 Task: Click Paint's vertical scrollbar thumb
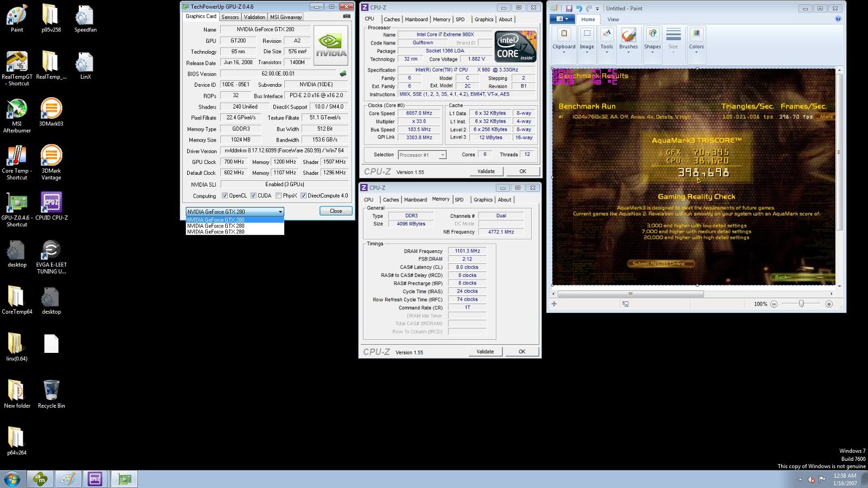pyautogui.click(x=840, y=152)
